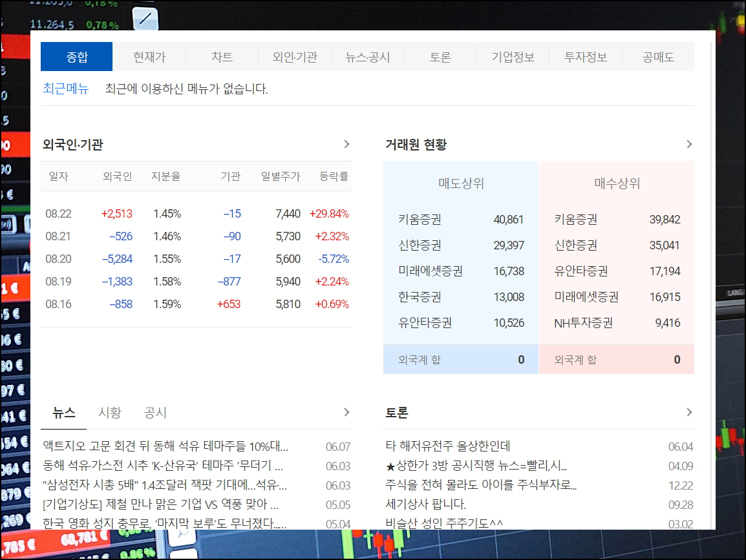Open discussion post 세기상사 팝니다.
Screen dimensions: 746x560
(426, 504)
